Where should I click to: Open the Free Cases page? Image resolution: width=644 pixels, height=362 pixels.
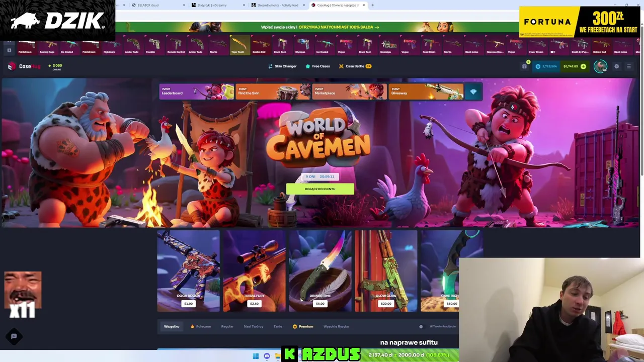tap(317, 66)
